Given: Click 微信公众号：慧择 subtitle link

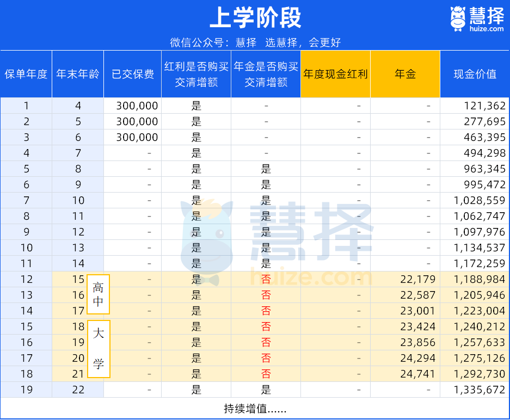Looking at the screenshot, I should (254, 42).
